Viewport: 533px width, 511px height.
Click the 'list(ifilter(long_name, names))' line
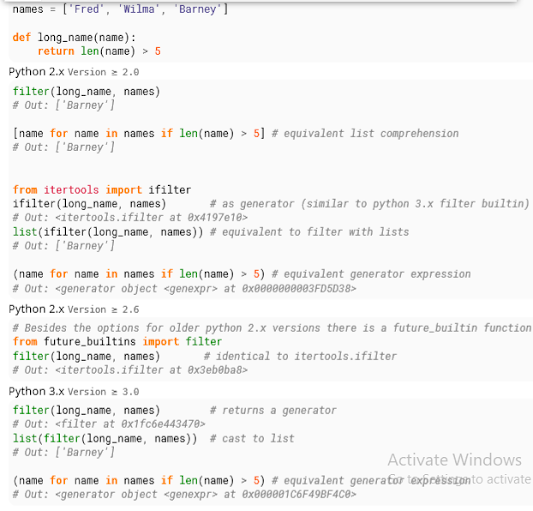[108, 232]
